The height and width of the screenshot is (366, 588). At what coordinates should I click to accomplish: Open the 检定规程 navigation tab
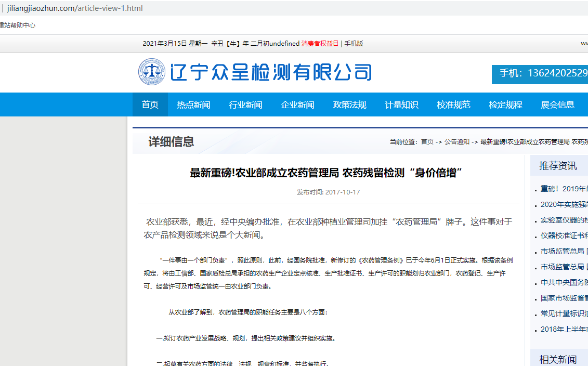pyautogui.click(x=505, y=104)
